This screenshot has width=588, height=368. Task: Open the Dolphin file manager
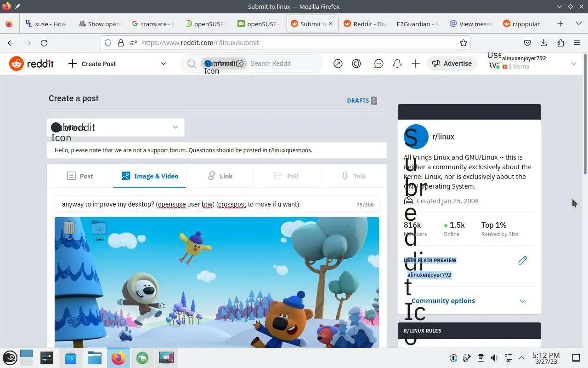click(x=94, y=358)
